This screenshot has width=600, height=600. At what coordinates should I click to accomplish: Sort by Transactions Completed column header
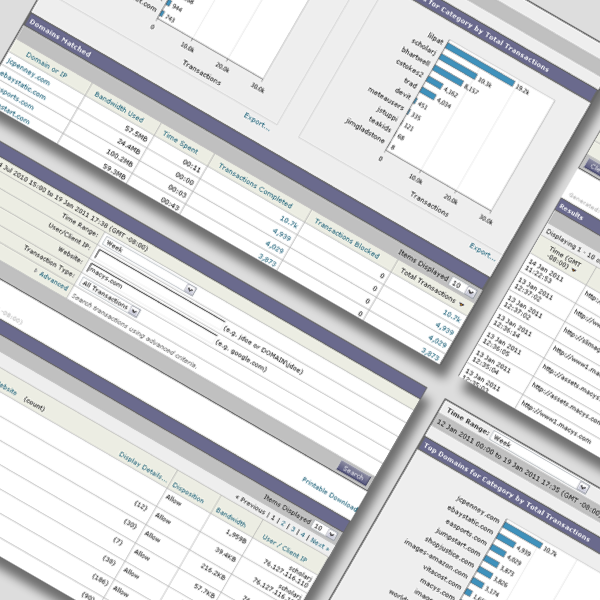click(255, 186)
